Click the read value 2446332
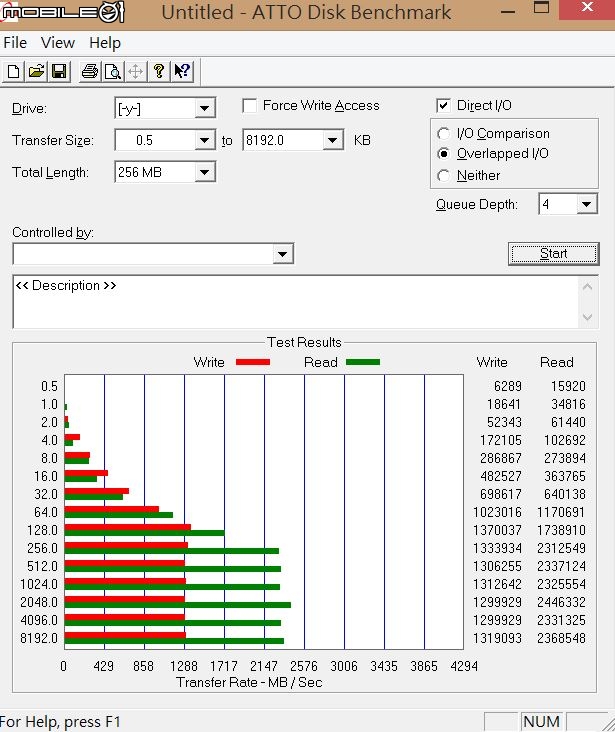 [561, 602]
